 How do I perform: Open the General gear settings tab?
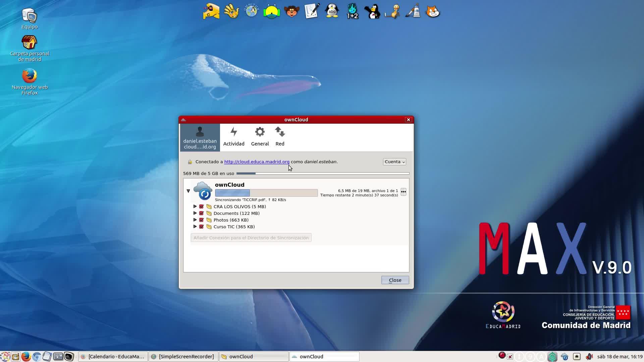tap(260, 137)
